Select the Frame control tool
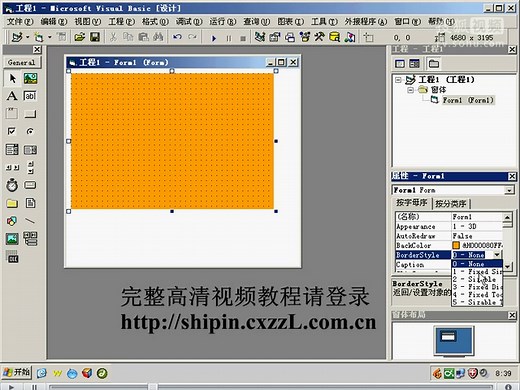This screenshot has width=520, height=390. coord(12,114)
